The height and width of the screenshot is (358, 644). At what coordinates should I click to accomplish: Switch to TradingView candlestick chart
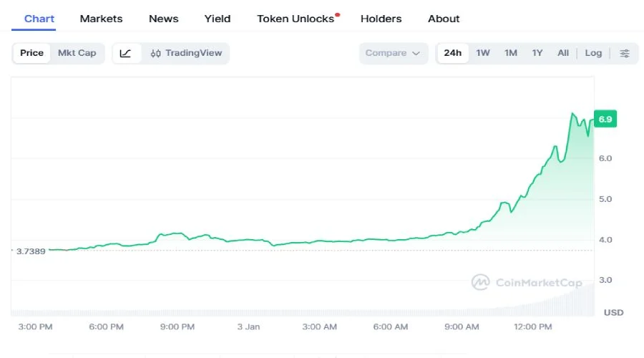[x=186, y=53]
